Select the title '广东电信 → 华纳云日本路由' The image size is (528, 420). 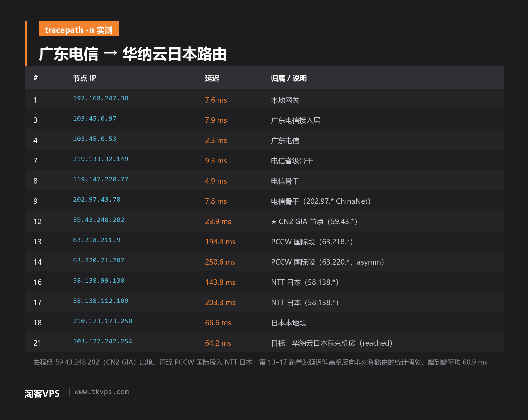point(132,54)
